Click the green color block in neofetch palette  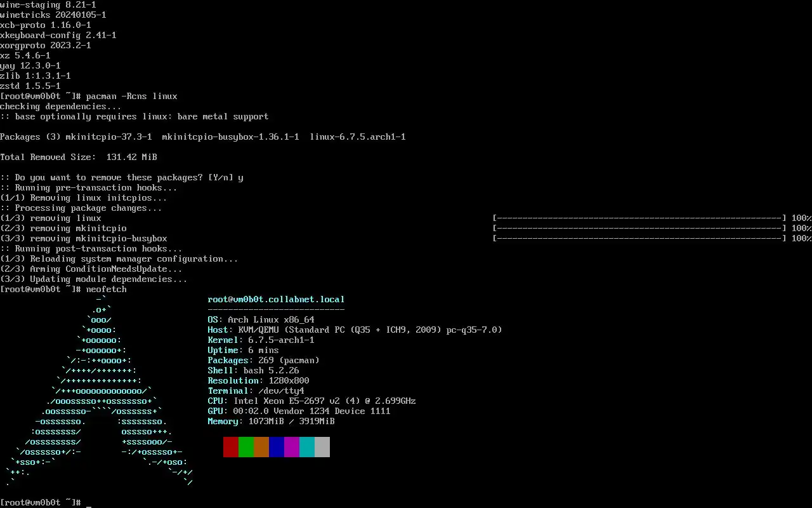246,447
